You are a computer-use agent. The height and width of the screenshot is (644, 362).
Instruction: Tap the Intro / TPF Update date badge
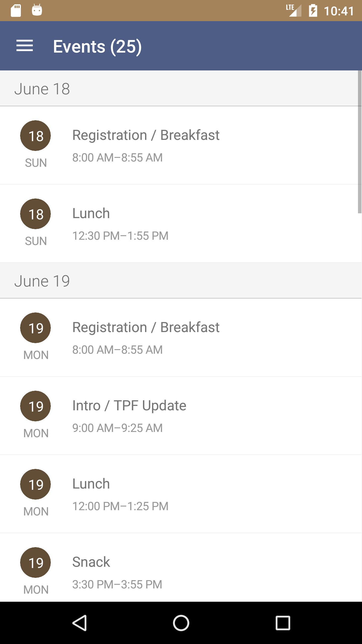(35, 406)
